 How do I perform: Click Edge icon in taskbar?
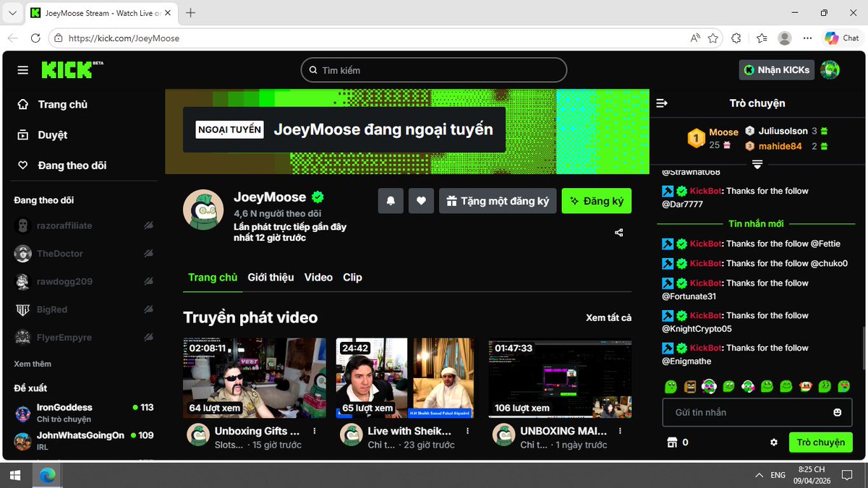click(x=47, y=475)
